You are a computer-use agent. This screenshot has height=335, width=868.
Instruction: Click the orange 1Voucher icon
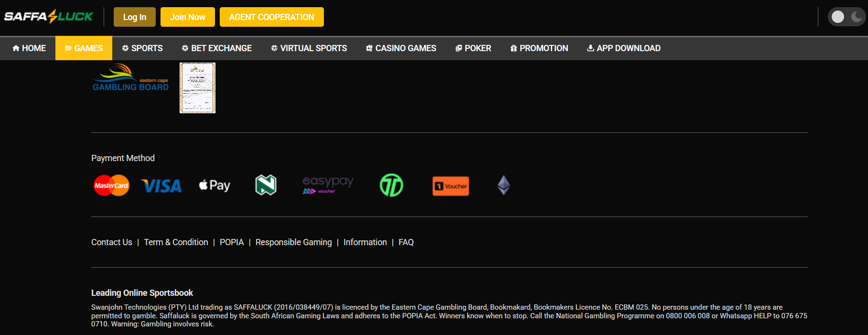pyautogui.click(x=450, y=186)
